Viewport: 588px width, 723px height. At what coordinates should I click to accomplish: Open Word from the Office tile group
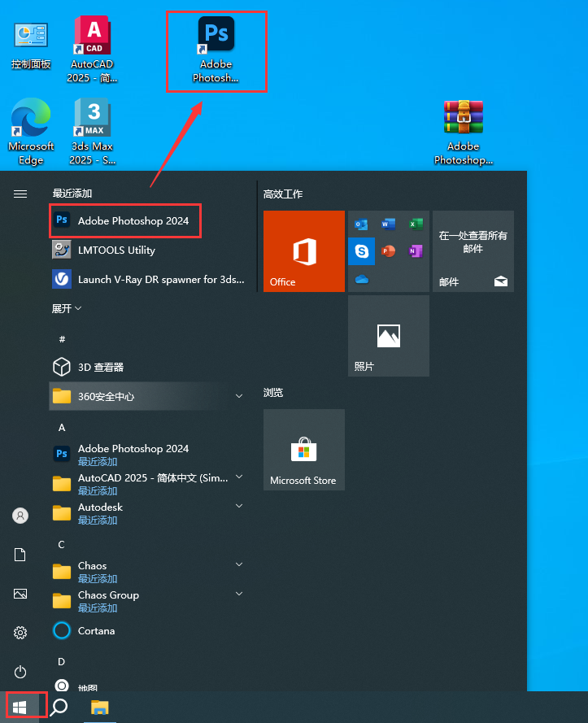point(388,224)
